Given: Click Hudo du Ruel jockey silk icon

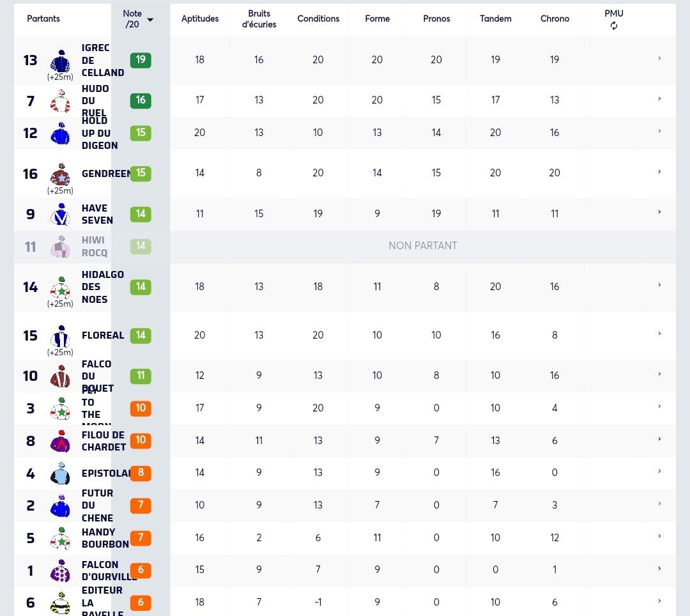Looking at the screenshot, I should coord(60,101).
